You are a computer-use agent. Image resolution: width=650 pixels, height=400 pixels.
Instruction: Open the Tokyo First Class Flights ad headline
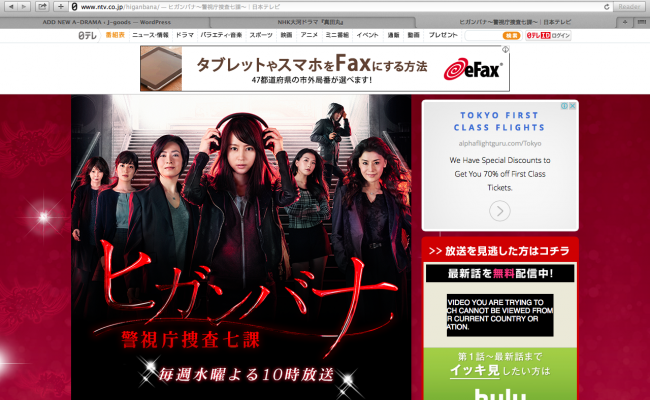tap(499, 121)
